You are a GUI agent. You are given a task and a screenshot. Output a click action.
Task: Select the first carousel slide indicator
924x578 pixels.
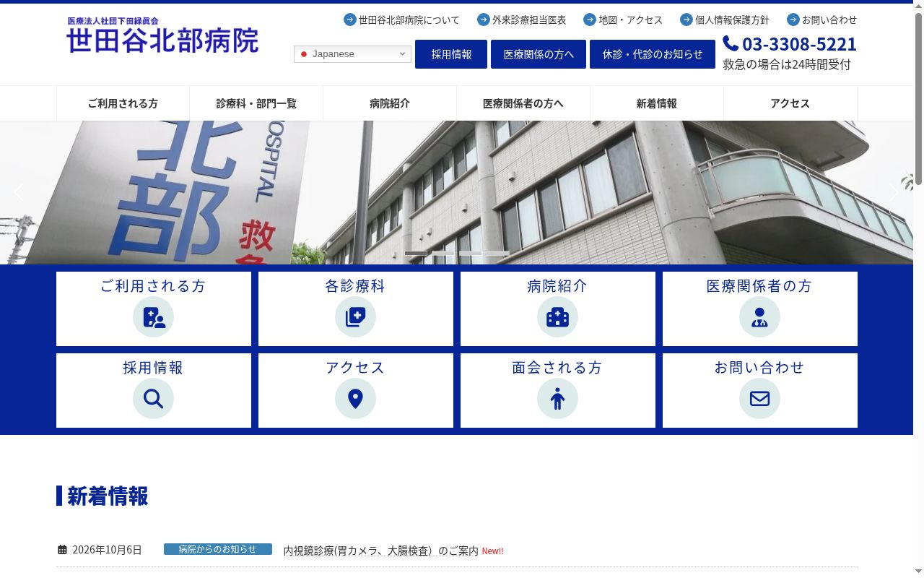(x=416, y=253)
